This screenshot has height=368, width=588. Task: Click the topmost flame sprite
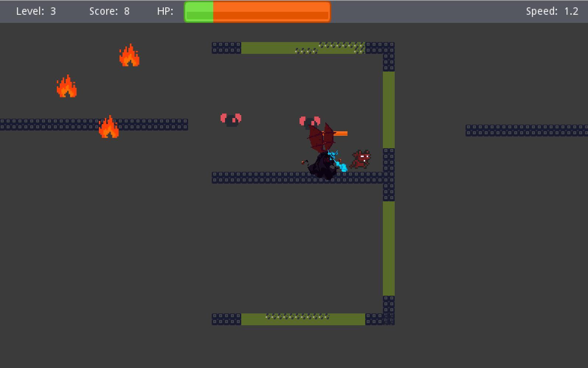point(129,55)
